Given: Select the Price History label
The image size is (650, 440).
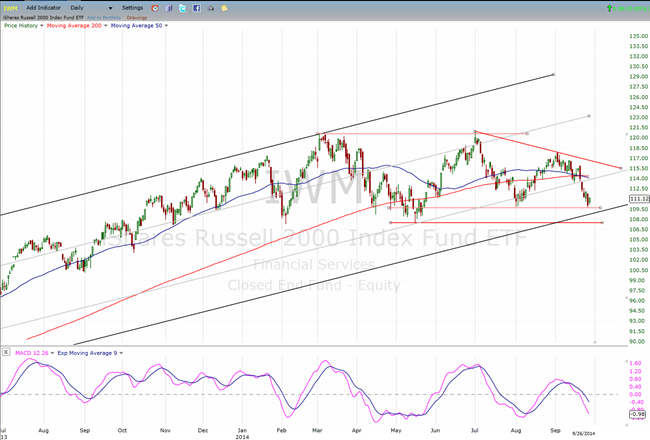Looking at the screenshot, I should click(x=21, y=26).
